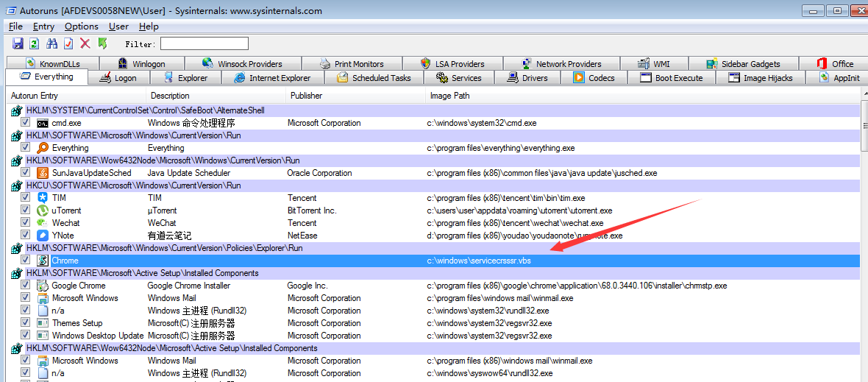The width and height of the screenshot is (868, 382).
Task: Disable the SunJavaUpdateSched autorun checkbox
Action: (25, 173)
